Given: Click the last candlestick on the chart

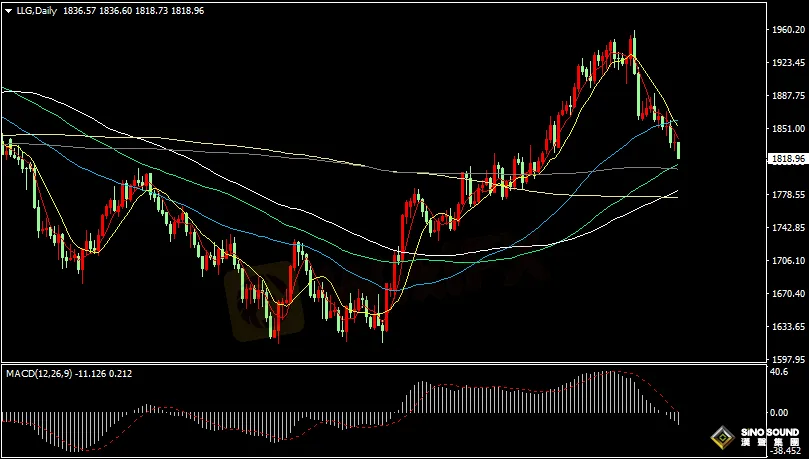Looking at the screenshot, I should coord(679,150).
